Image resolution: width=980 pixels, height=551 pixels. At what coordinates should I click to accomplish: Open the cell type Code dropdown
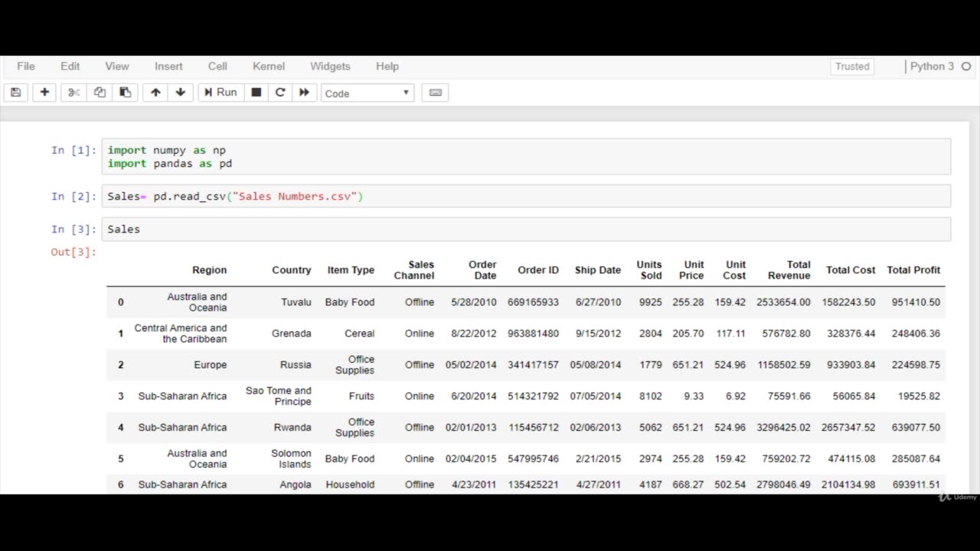pyautogui.click(x=367, y=93)
